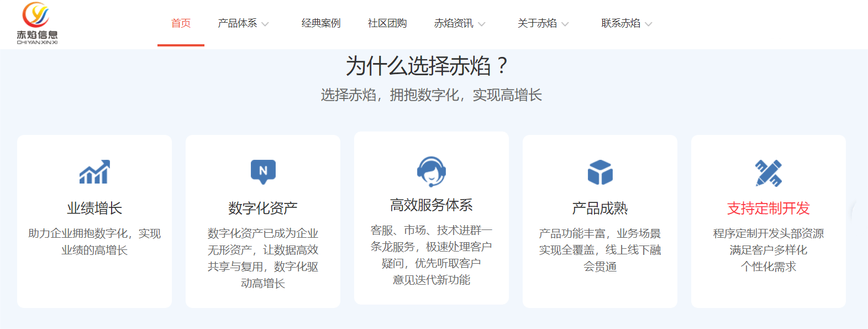This screenshot has width=868, height=329.
Task: Go to the 首页 tab
Action: point(181,23)
